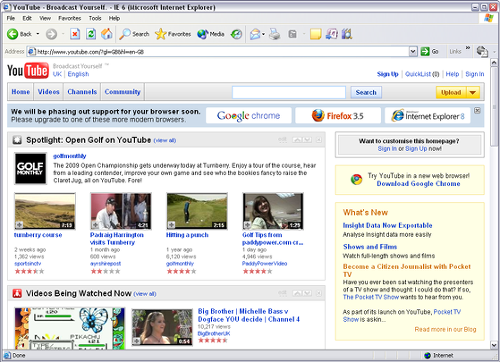Viewport: 500px width, 362px height.
Task: Click the YouTube logo
Action: [x=28, y=70]
